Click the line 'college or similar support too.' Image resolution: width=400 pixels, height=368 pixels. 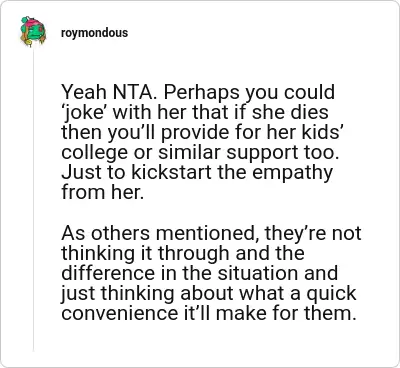(200, 153)
